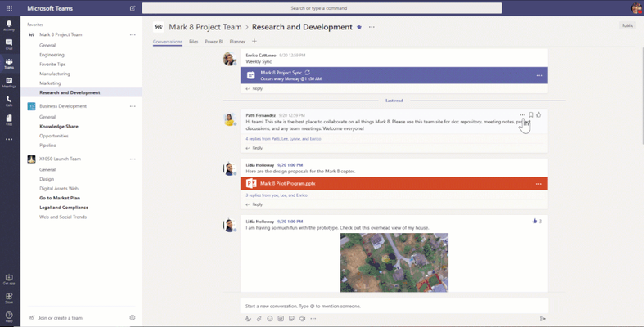The height and width of the screenshot is (327, 644).
Task: Open the Meetings section
Action: point(9,83)
